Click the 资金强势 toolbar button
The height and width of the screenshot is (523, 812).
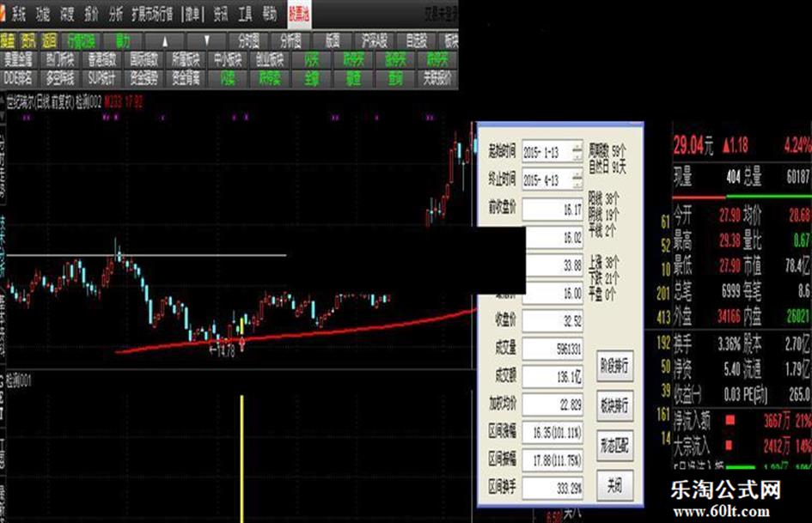click(x=144, y=78)
